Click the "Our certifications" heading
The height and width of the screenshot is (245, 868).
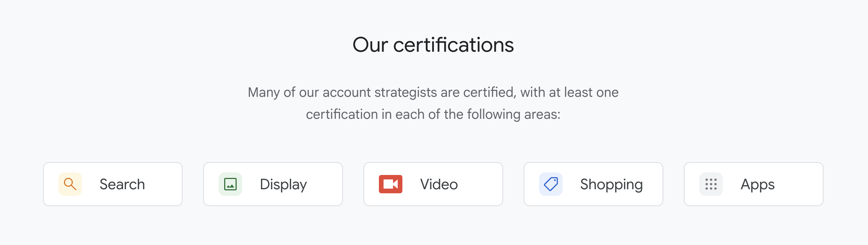click(x=433, y=45)
